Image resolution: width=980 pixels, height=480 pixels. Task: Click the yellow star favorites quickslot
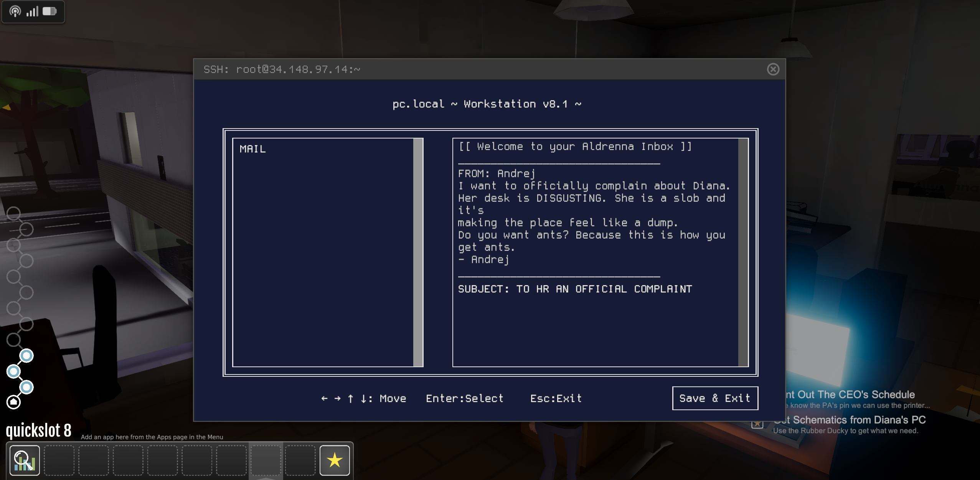(x=335, y=460)
